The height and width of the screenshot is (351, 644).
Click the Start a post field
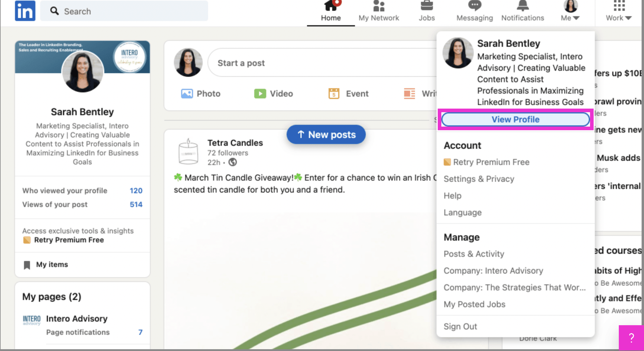click(323, 63)
